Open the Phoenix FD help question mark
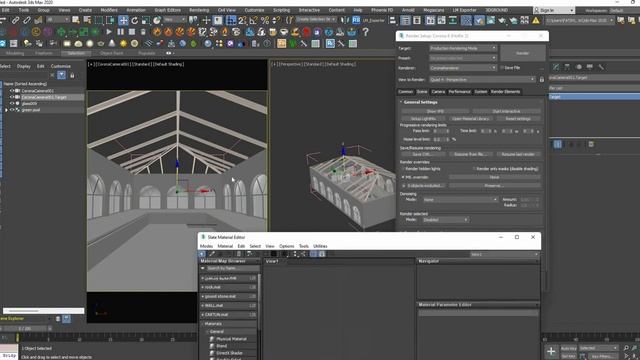The height and width of the screenshot is (360, 640). click(365, 31)
